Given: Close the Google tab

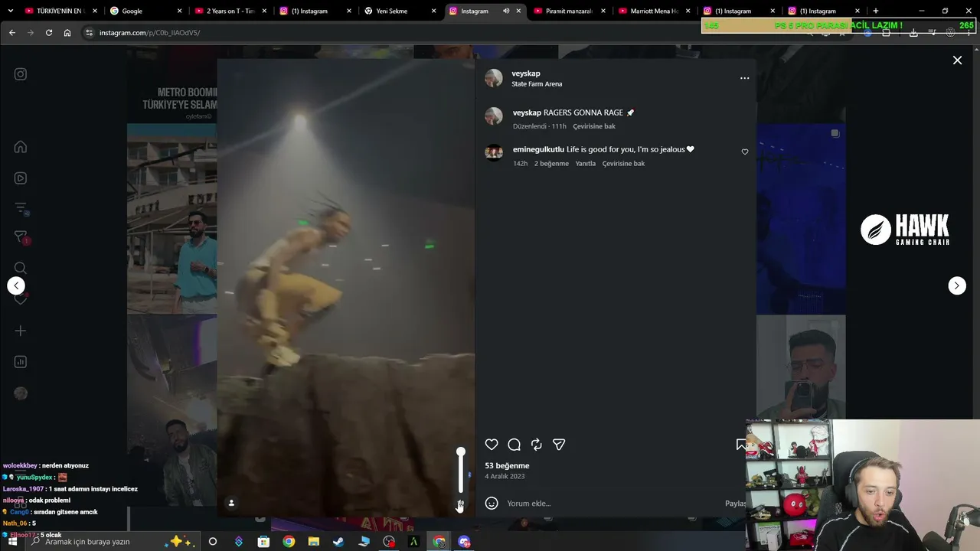Looking at the screenshot, I should (x=180, y=11).
